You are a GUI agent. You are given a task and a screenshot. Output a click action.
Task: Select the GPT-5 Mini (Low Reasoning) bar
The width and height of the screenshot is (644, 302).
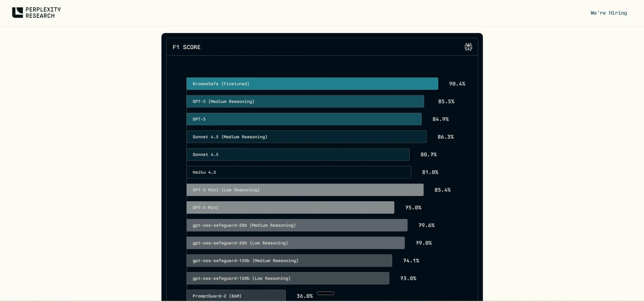305,190
